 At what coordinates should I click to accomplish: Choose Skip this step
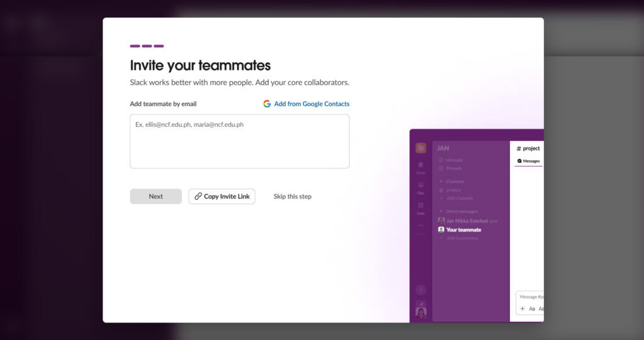pos(292,196)
